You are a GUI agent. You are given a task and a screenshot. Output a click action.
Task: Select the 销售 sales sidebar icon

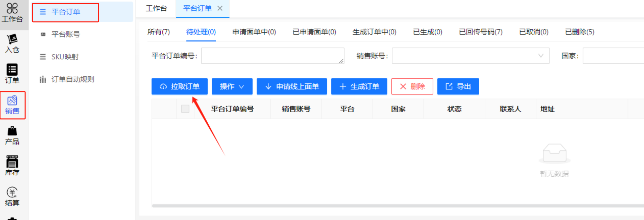[x=12, y=105]
